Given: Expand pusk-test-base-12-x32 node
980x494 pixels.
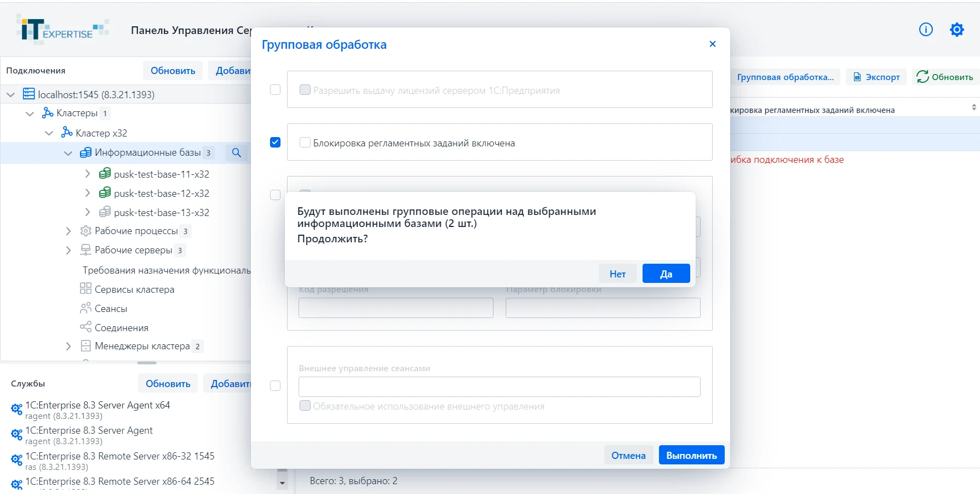Looking at the screenshot, I should (x=87, y=193).
